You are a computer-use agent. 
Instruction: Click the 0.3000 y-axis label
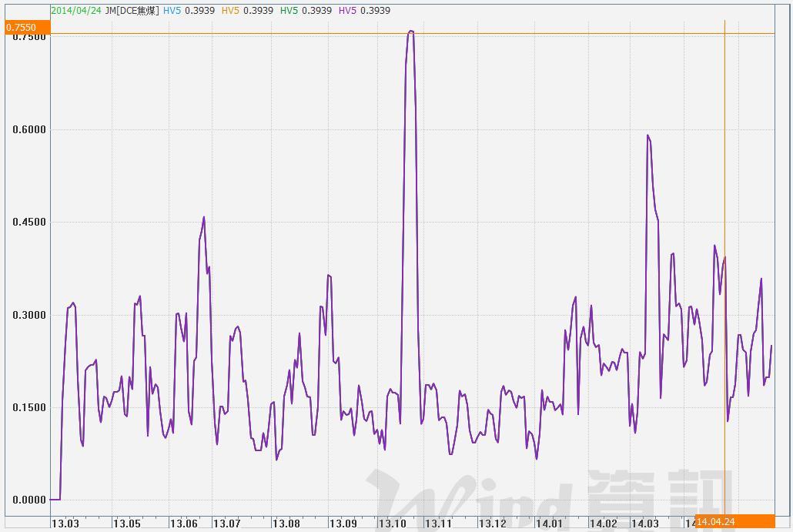pyautogui.click(x=29, y=315)
